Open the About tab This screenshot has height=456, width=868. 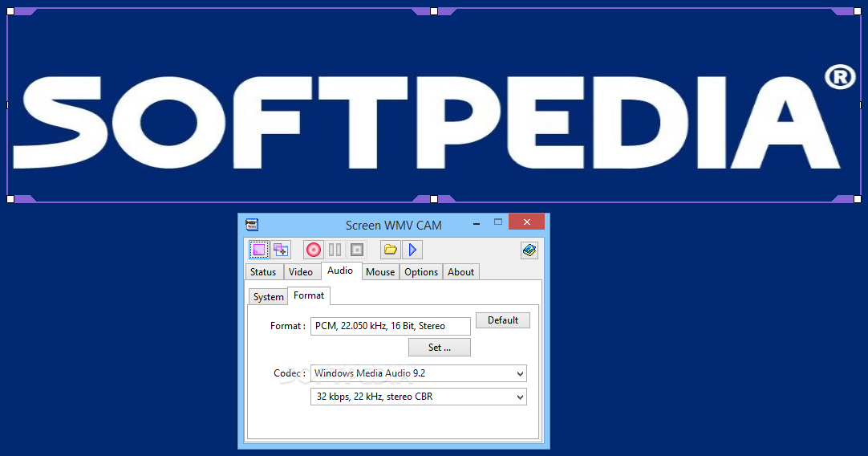461,272
